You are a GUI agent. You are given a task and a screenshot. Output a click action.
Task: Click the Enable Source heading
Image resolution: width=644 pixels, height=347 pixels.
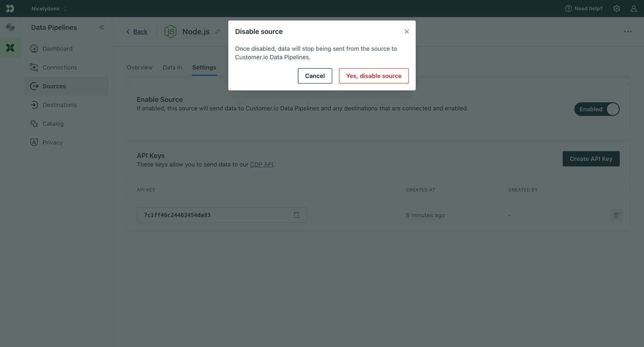pos(160,99)
